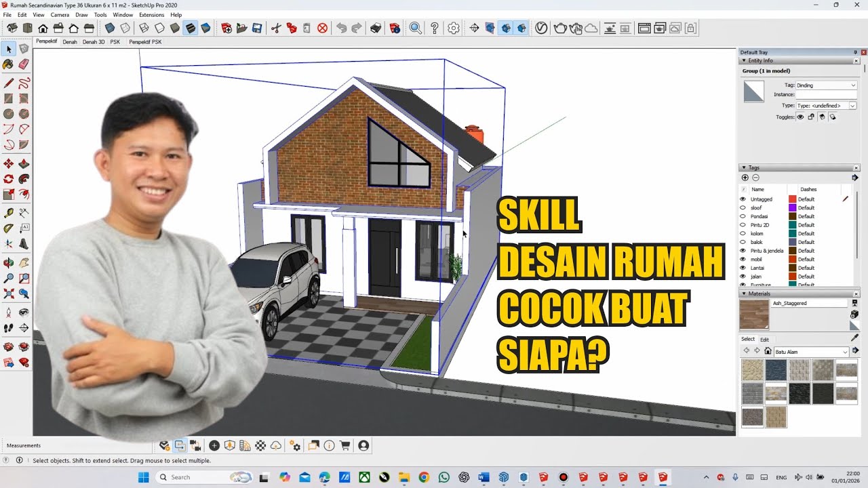Click the Ash_Staggered material preview swatch
Viewport: 868px width, 488px height.
[x=754, y=314]
